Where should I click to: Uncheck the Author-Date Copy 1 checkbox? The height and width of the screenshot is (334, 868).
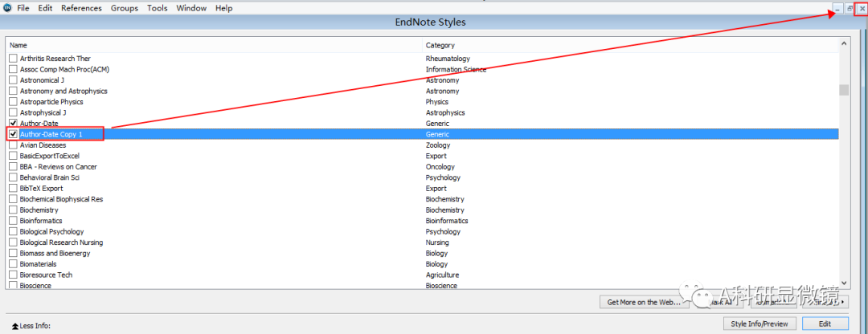[x=14, y=134]
